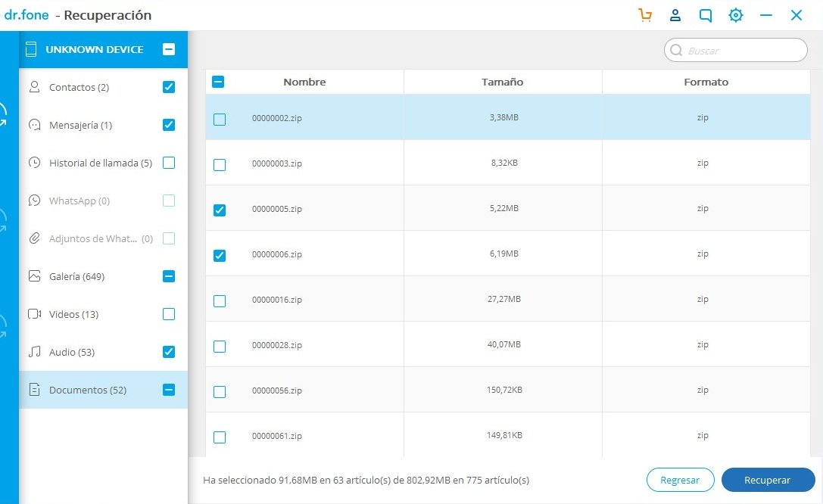
Task: Check the box for 00000016.zip
Action: [220, 301]
